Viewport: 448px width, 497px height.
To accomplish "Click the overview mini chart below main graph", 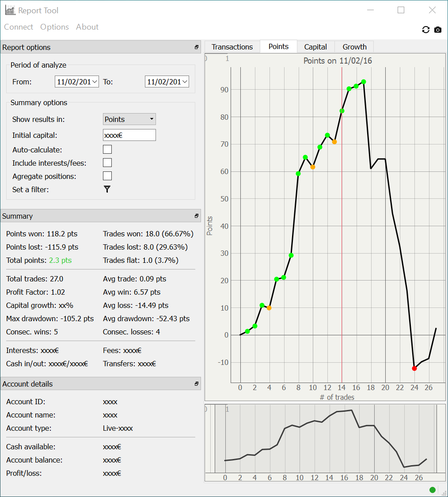I will coord(325,443).
